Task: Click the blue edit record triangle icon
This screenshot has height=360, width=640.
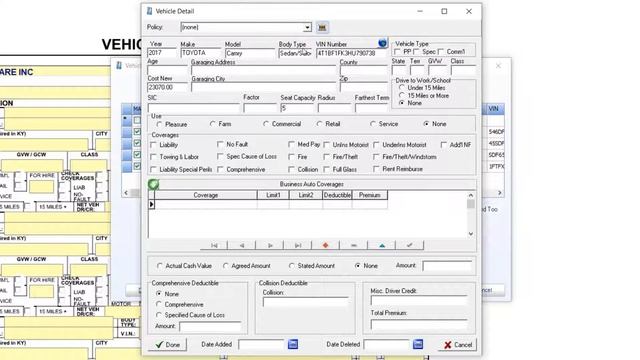Action: coord(382,245)
